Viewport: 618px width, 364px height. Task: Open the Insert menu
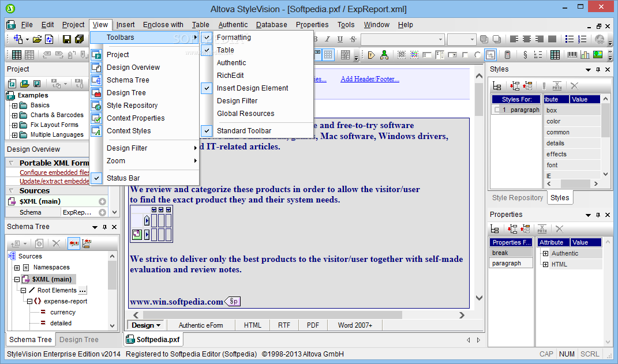(x=125, y=24)
